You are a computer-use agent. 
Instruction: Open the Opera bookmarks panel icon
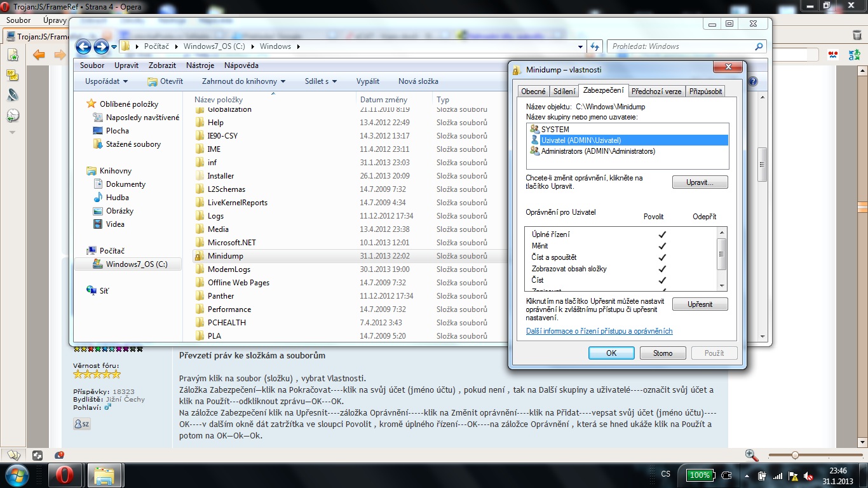pyautogui.click(x=12, y=55)
